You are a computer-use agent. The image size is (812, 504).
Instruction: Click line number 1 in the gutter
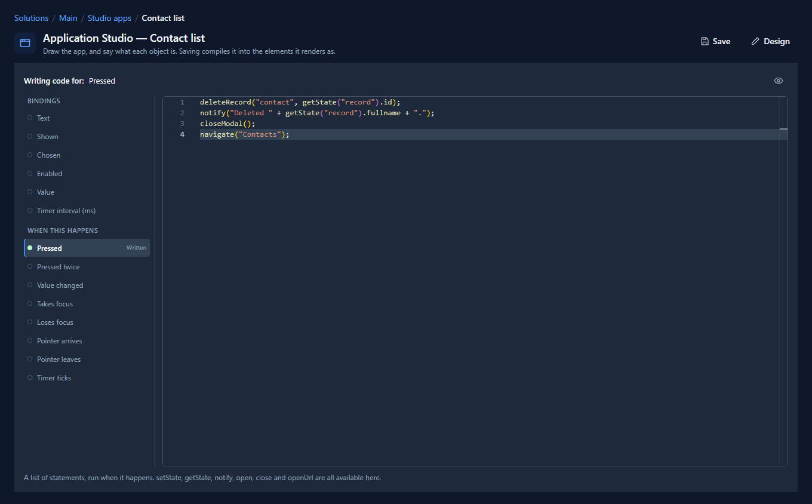pyautogui.click(x=182, y=102)
